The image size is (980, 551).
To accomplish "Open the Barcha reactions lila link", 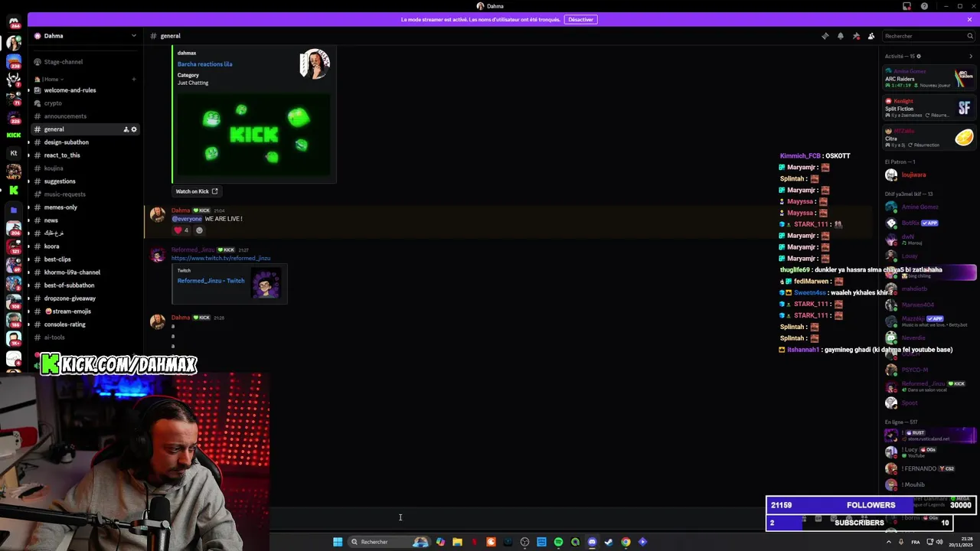I will tap(204, 64).
